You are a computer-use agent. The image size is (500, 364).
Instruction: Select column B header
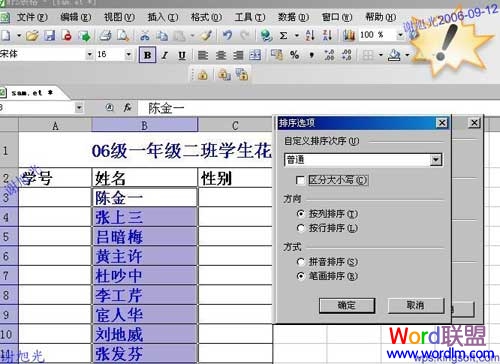coord(144,126)
